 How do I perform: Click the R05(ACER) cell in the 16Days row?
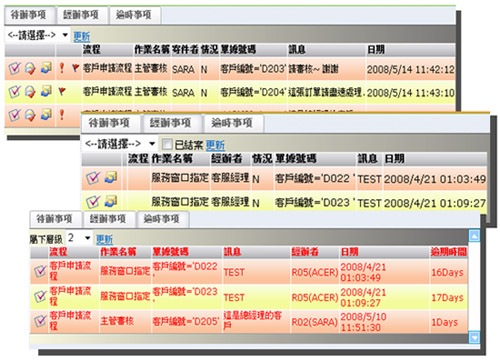click(x=315, y=272)
